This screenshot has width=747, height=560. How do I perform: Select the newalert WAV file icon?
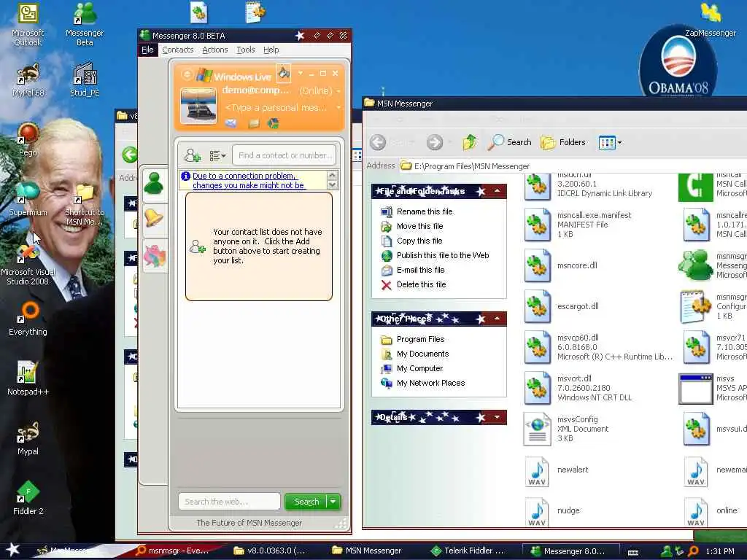click(538, 472)
